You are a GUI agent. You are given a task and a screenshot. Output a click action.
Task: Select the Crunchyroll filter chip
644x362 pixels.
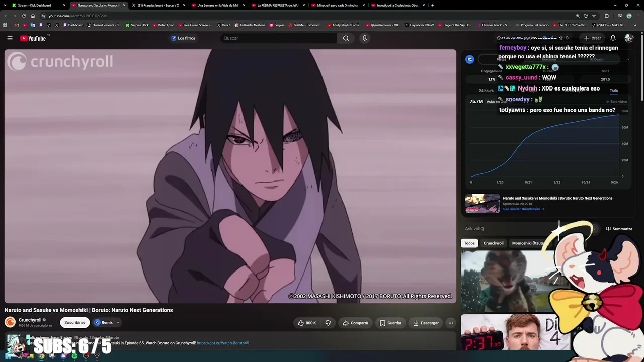pyautogui.click(x=494, y=243)
